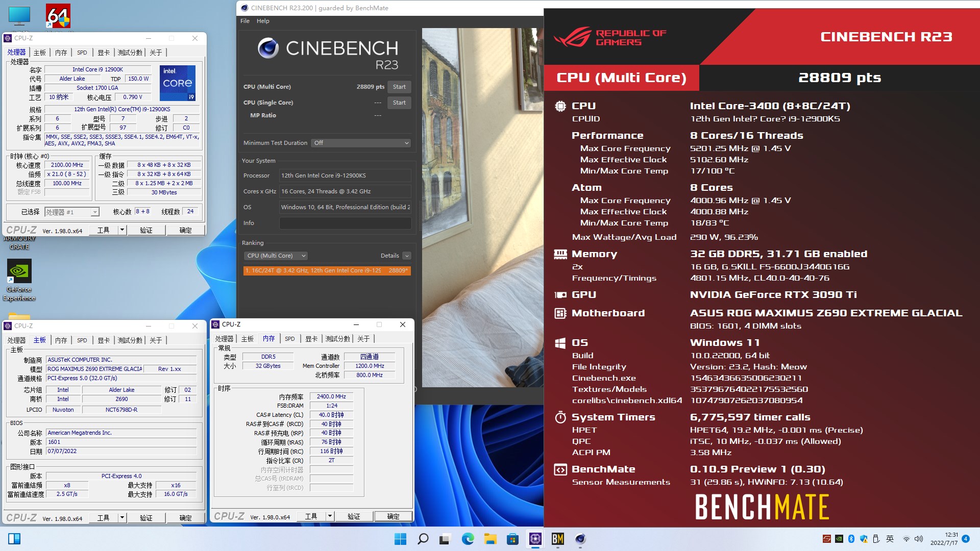
Task: Switch to 内存 tab in top CPU-Z window
Action: point(61,53)
